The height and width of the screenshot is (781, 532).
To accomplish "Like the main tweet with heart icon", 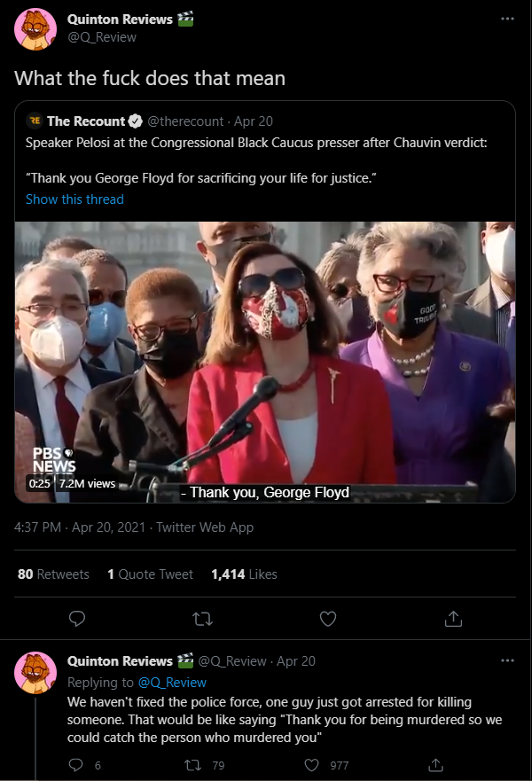I will point(328,619).
